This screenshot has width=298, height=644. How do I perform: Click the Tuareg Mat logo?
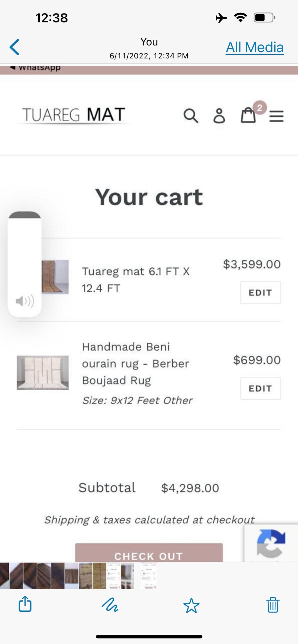click(x=74, y=115)
